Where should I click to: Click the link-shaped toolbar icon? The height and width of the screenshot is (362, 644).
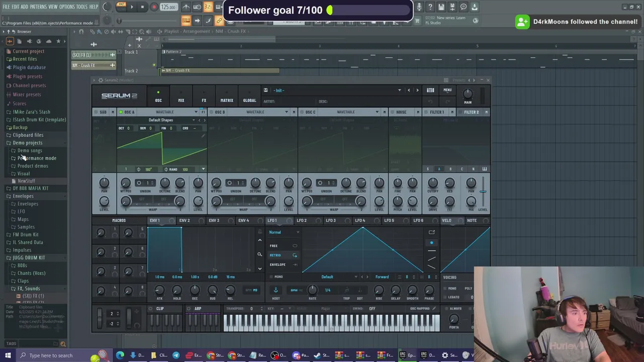coord(219,21)
